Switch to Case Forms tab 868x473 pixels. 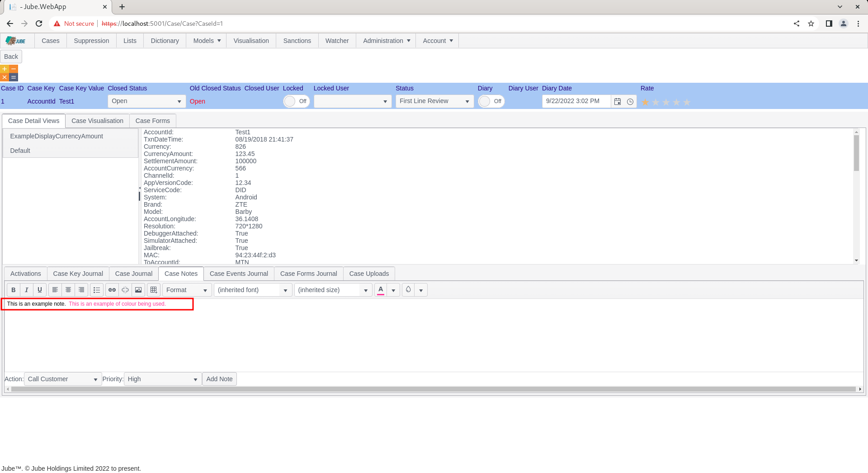(x=153, y=121)
